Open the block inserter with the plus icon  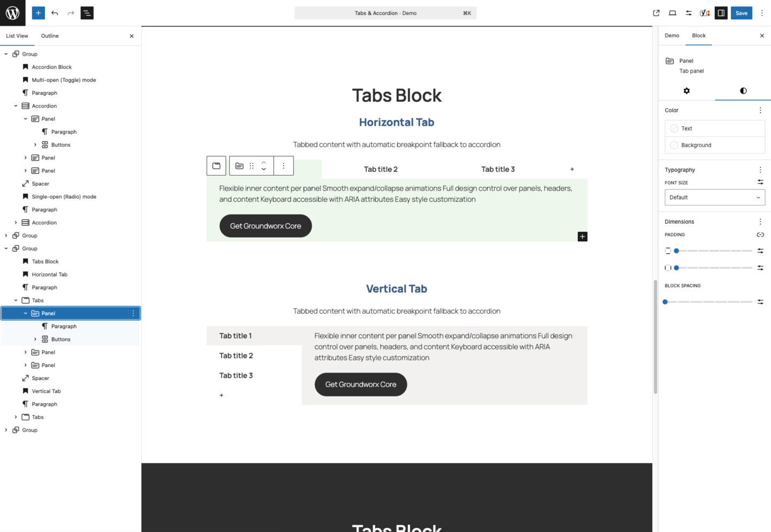(38, 13)
